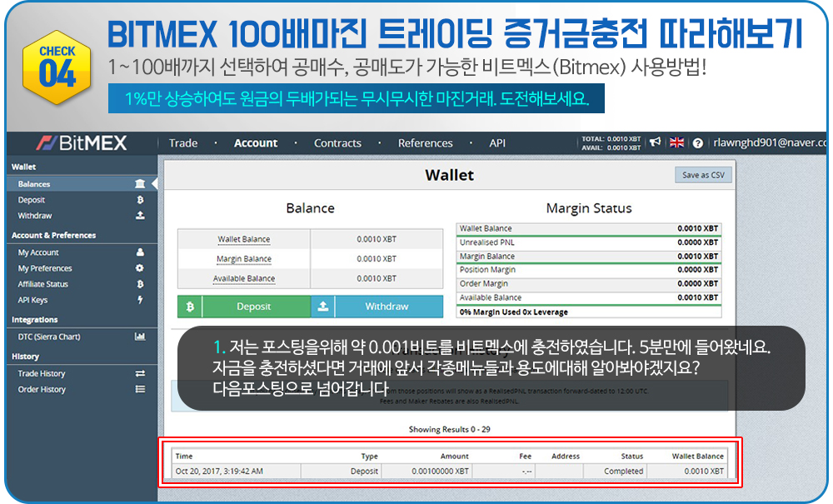Click the Integrations sidebar heading

pyautogui.click(x=34, y=320)
